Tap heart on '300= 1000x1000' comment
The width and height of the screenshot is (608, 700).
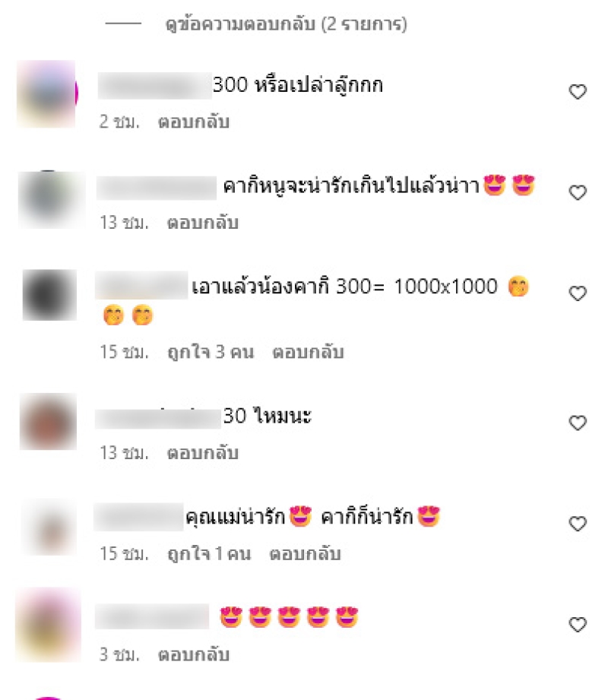point(578,293)
